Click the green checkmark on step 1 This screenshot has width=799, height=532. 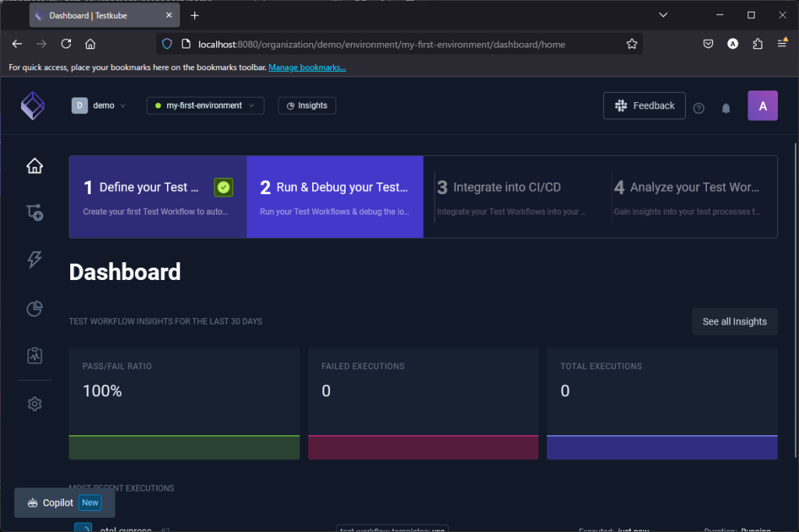[x=223, y=187]
